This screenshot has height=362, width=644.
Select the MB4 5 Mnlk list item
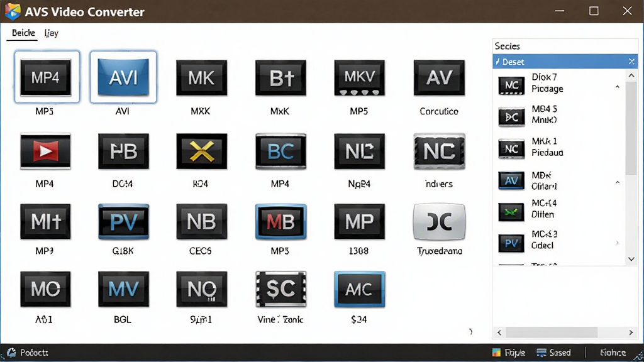tap(558, 116)
